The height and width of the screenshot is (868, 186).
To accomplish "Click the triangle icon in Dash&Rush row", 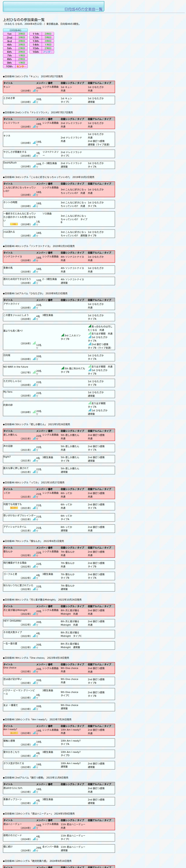I will pos(34,166).
